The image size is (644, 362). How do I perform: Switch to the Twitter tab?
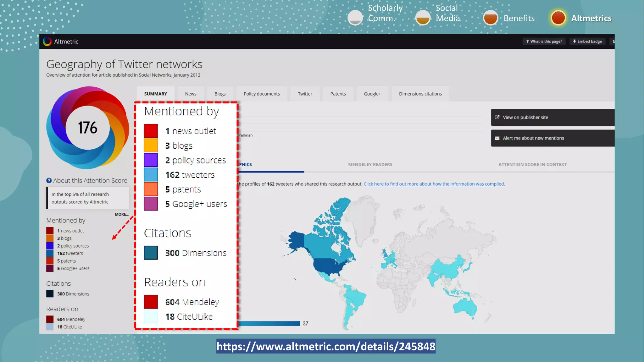click(305, 94)
